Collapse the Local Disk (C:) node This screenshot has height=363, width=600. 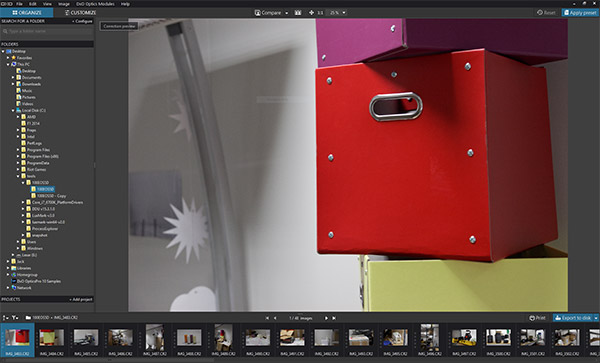[x=13, y=110]
